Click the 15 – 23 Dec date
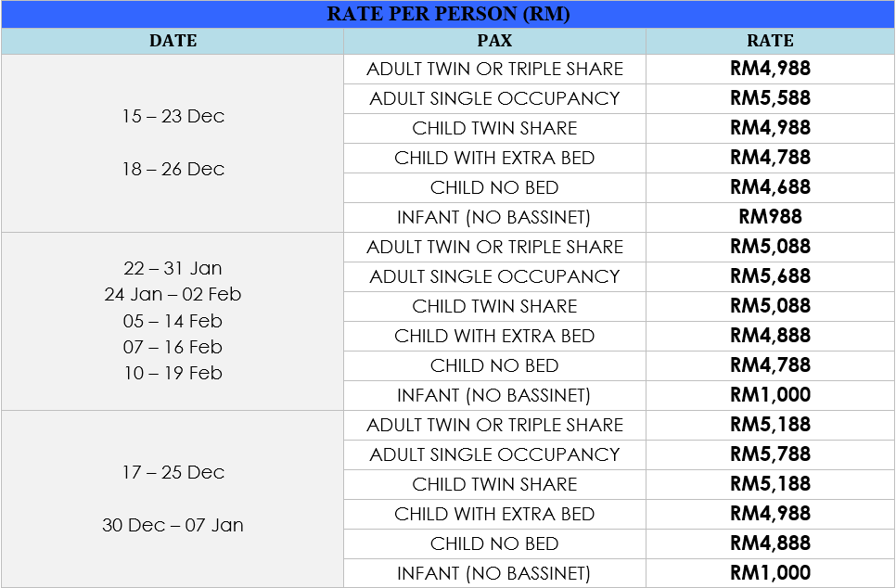Screen dimensions: 896x588 (173, 116)
